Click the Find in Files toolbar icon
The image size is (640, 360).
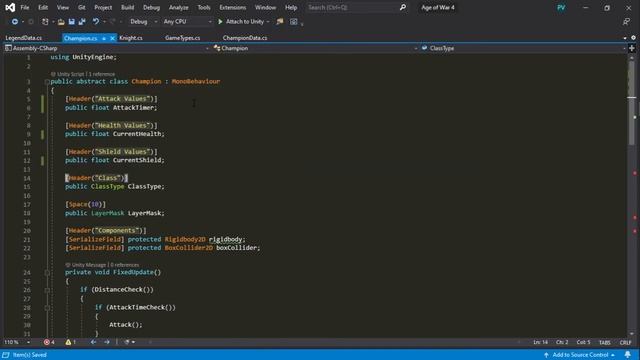tap(280, 22)
